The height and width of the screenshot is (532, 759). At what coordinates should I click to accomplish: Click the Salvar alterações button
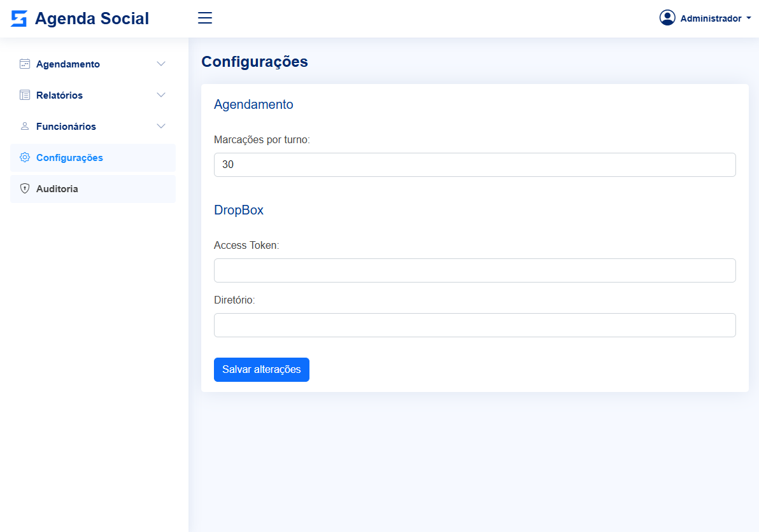click(262, 370)
